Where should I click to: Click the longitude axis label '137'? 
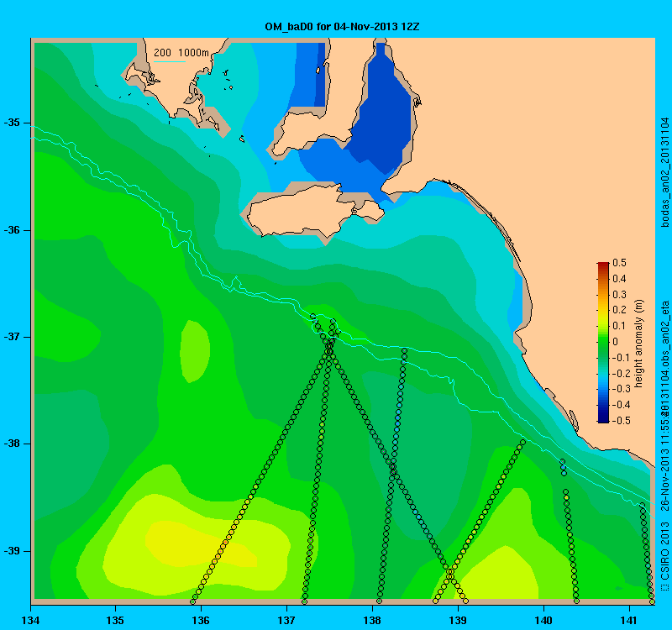(x=286, y=620)
